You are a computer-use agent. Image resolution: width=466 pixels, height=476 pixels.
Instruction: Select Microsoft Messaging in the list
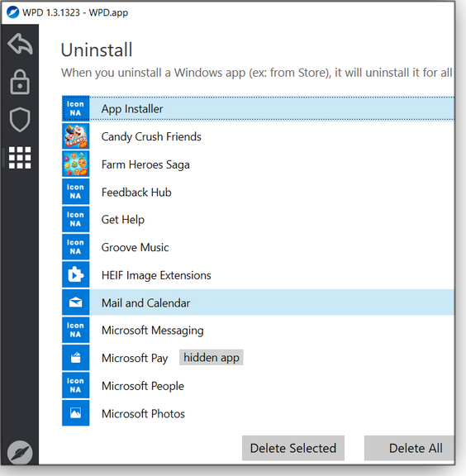[x=258, y=330]
